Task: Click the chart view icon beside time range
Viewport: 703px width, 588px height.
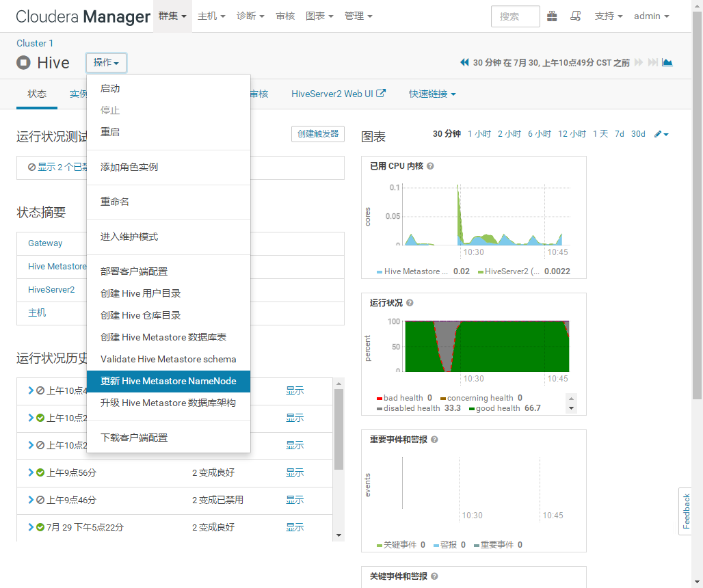Action: pos(667,62)
